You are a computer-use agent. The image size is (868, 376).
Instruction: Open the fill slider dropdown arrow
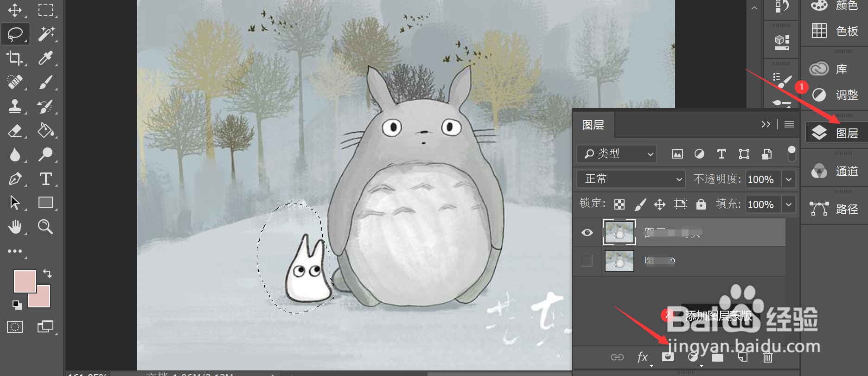pos(789,204)
